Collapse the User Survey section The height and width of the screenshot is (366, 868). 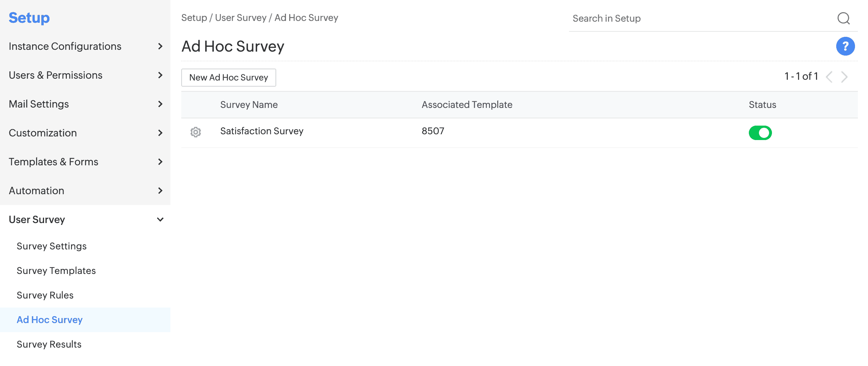[85, 219]
